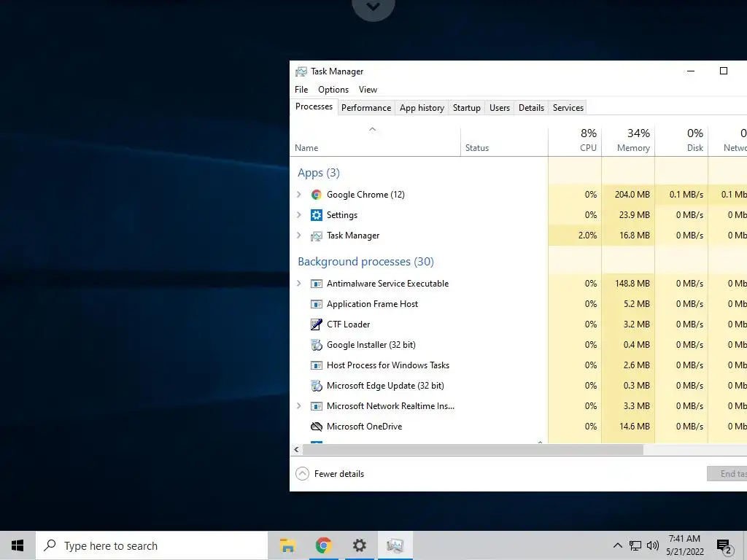Click Chrome's 0.1 MB/s disk value

[686, 195]
